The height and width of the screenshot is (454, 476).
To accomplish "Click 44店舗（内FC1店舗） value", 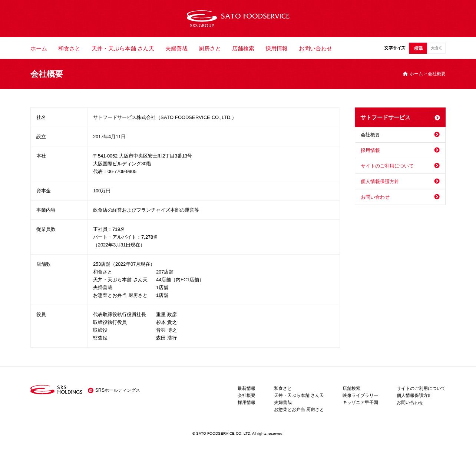I will click(x=180, y=280).
